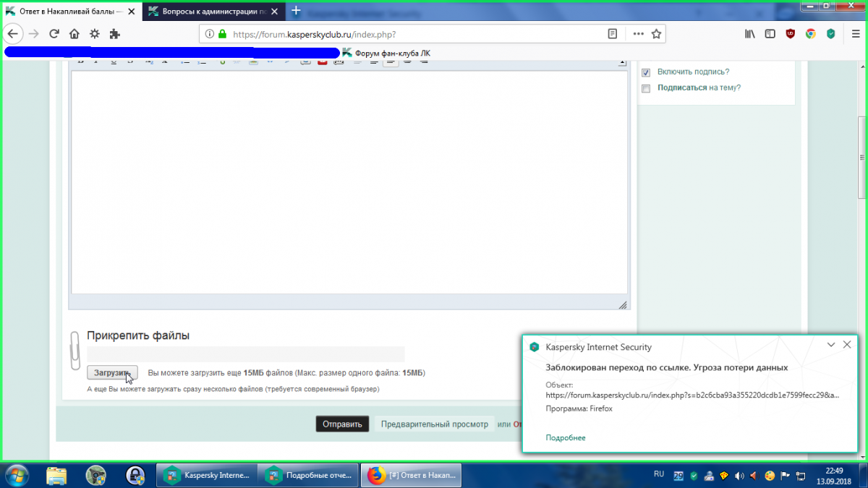868x488 pixels.
Task: Go to the Firefox home page
Action: point(74,34)
